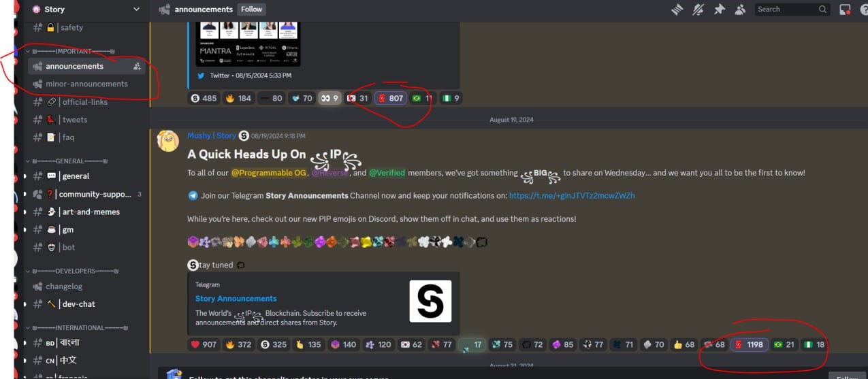Toggle the S logo reaction with 485
This screenshot has width=868, height=379.
pyautogui.click(x=204, y=98)
